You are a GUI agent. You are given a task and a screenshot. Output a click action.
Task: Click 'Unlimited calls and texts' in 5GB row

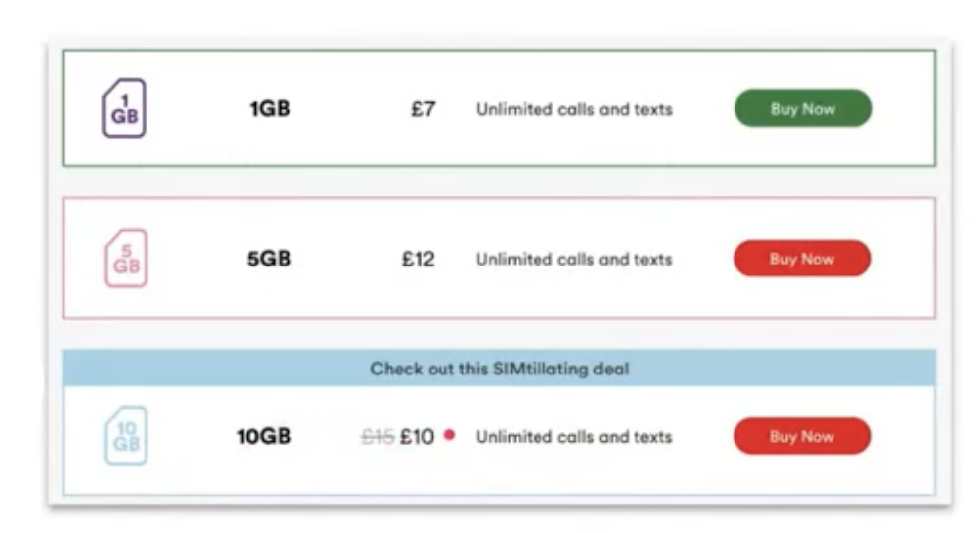click(574, 259)
